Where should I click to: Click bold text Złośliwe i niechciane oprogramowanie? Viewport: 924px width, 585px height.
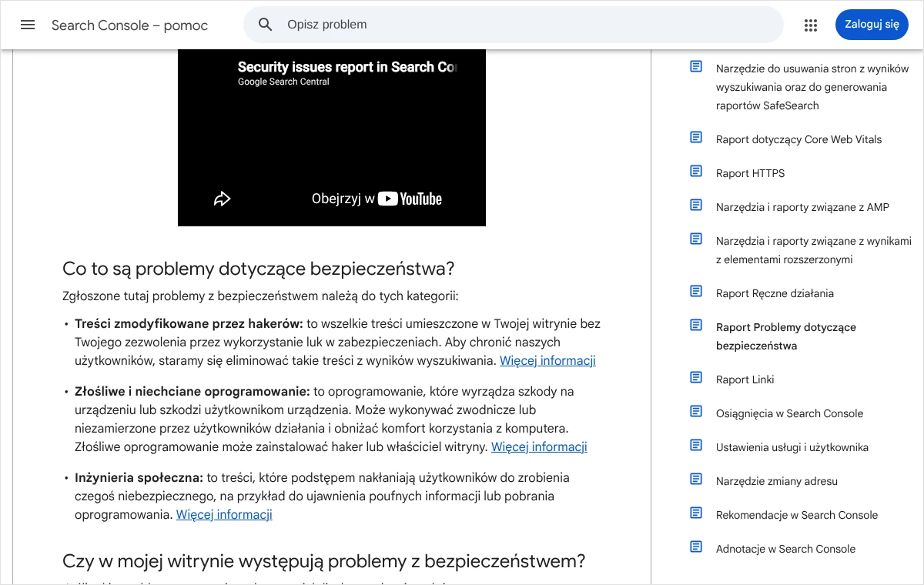point(192,391)
